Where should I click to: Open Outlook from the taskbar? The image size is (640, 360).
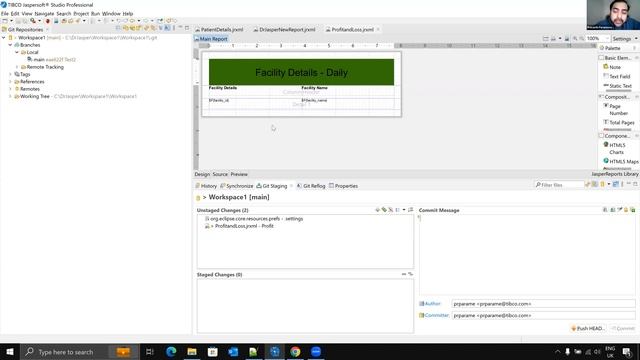[233, 351]
